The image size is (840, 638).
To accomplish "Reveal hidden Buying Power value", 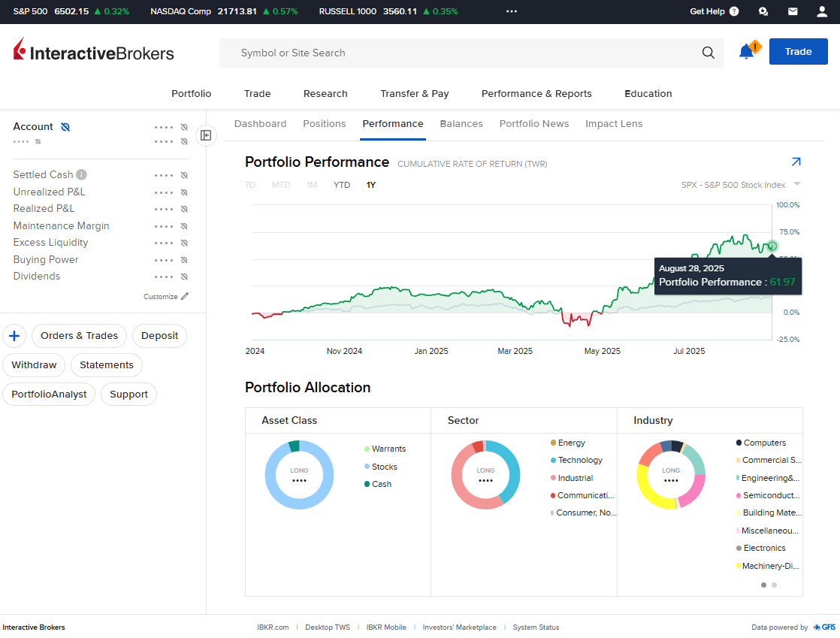I will 184,260.
